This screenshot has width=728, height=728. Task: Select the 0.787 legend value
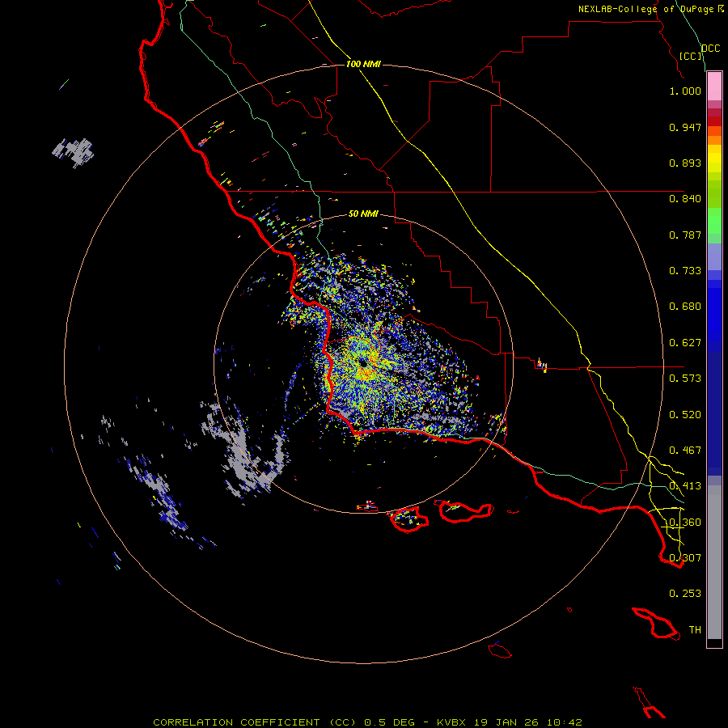point(685,235)
